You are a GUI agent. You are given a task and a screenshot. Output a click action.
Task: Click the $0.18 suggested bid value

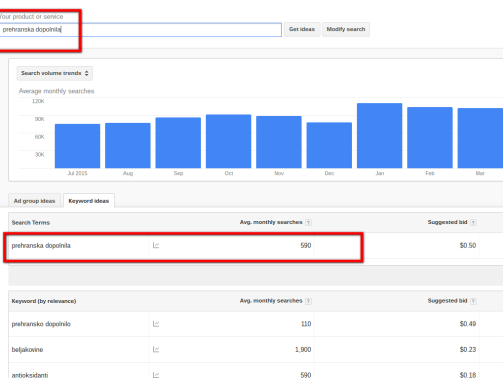coord(468,375)
